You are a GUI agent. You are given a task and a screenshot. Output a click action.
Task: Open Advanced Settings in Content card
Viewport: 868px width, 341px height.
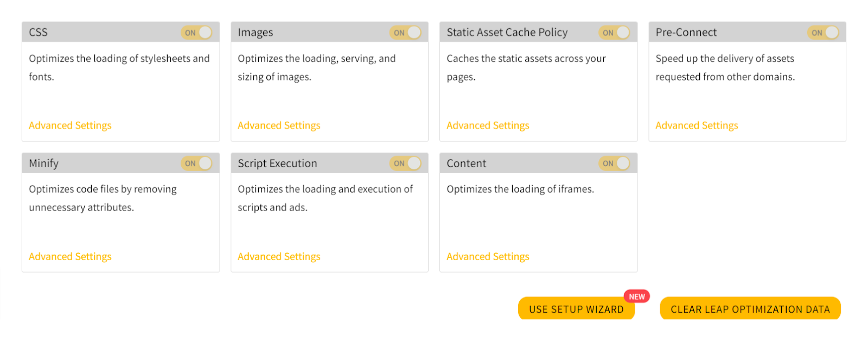[488, 256]
